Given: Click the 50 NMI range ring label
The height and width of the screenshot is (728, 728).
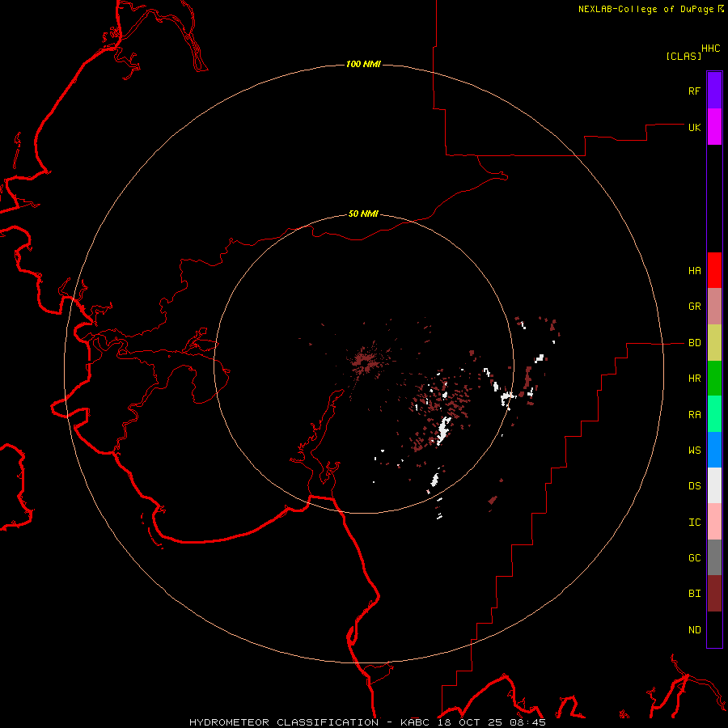Looking at the screenshot, I should click(x=363, y=214).
